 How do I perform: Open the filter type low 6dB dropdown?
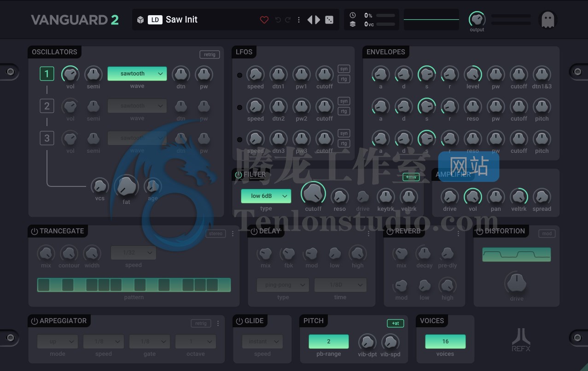(266, 196)
